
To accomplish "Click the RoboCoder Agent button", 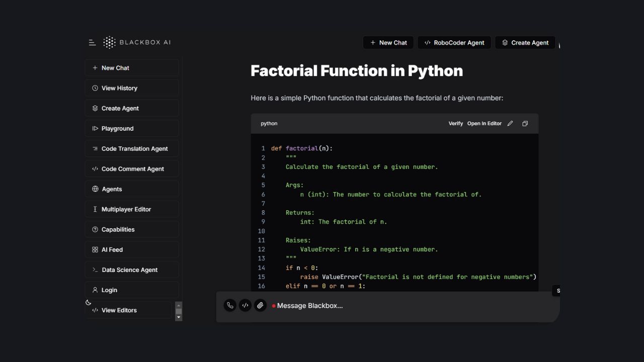I will pyautogui.click(x=454, y=43).
